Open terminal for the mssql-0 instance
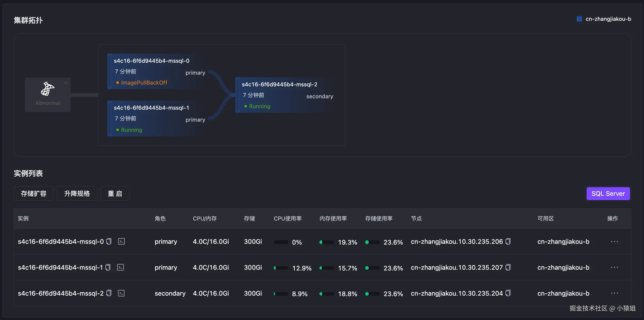 pyautogui.click(x=121, y=242)
